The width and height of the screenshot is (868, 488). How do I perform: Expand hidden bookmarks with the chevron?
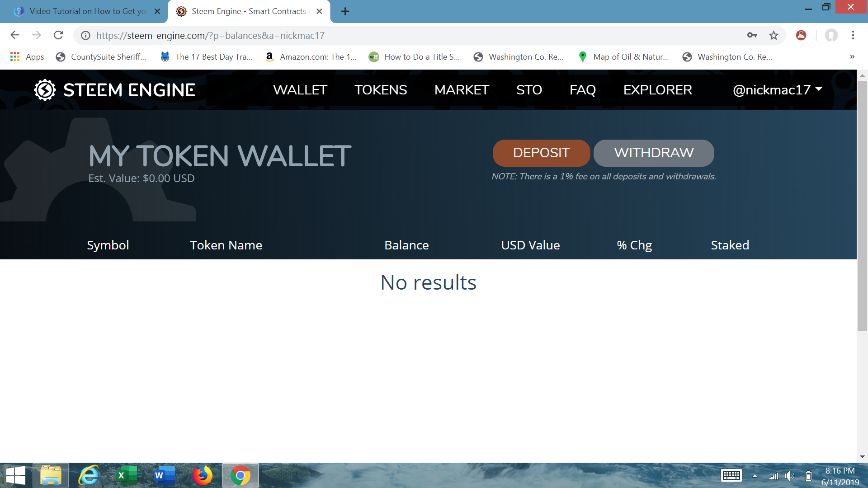pos(852,57)
